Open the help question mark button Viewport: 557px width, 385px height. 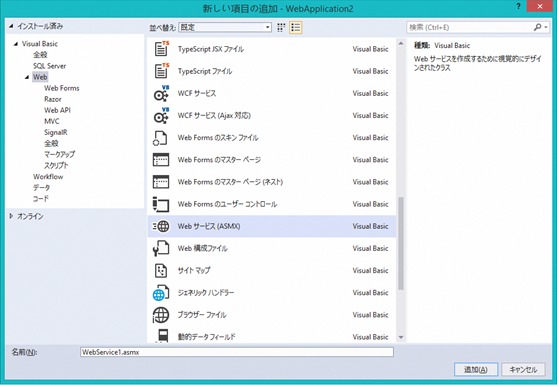tap(519, 6)
